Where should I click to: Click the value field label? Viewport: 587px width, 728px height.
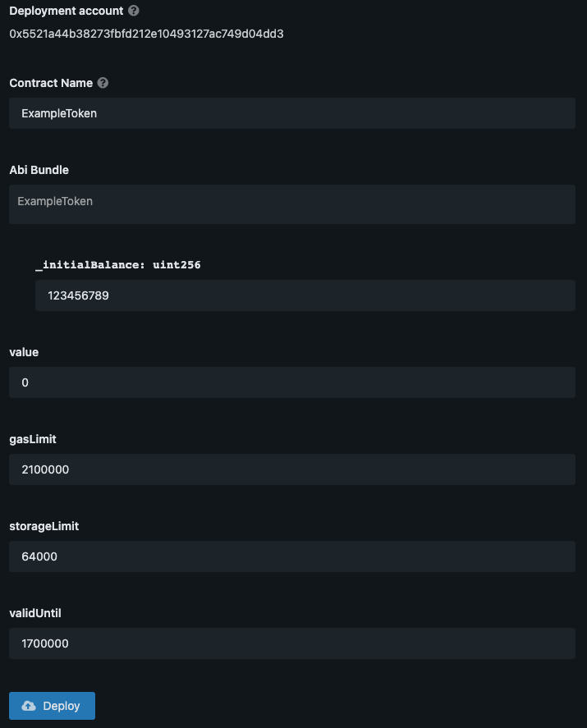(x=24, y=352)
